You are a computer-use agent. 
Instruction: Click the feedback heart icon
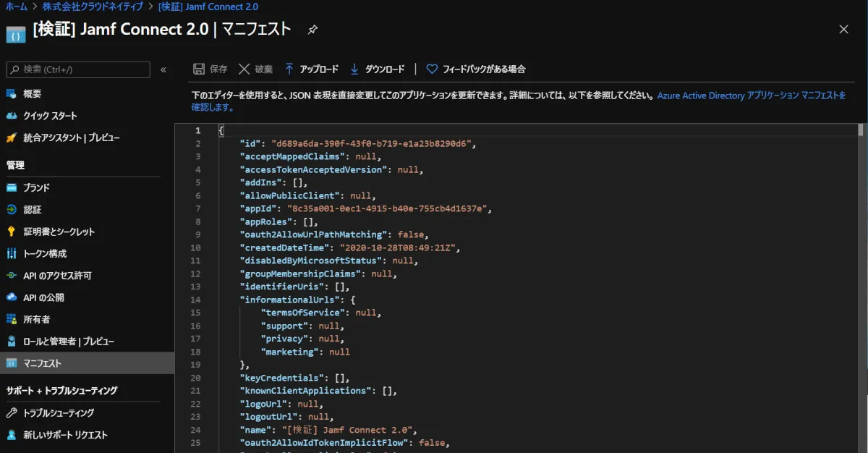pyautogui.click(x=432, y=69)
